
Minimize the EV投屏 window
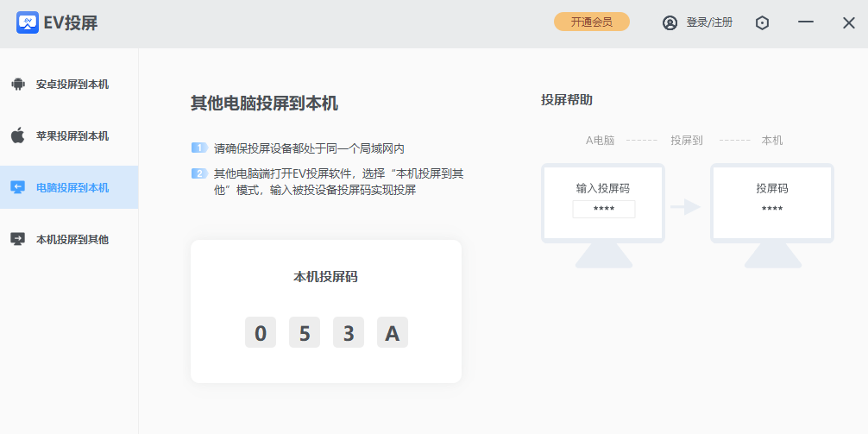click(806, 22)
